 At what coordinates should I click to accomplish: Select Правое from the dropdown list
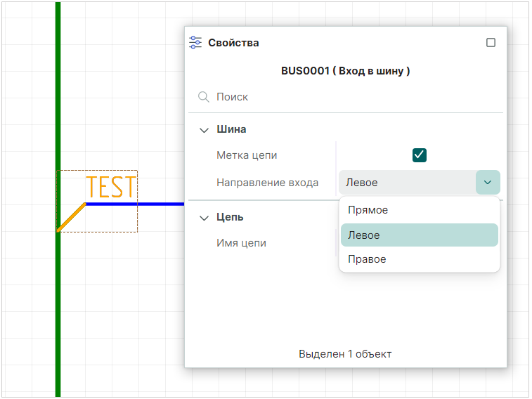(420, 259)
